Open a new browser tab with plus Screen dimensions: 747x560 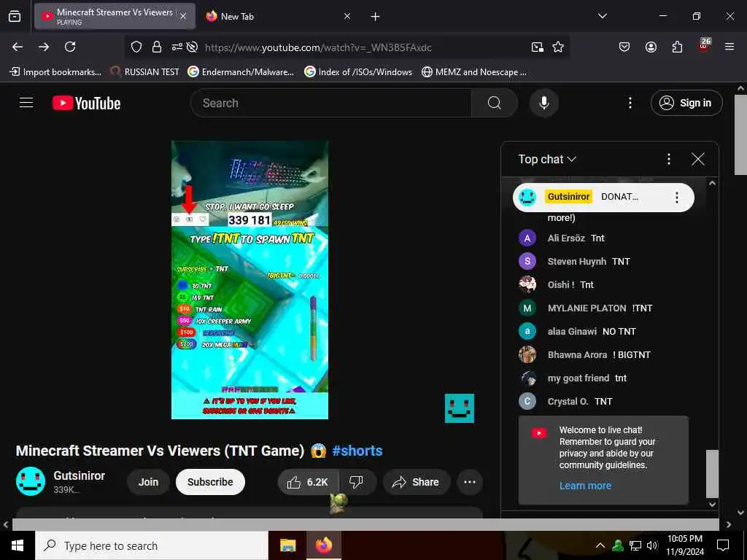coord(376,16)
